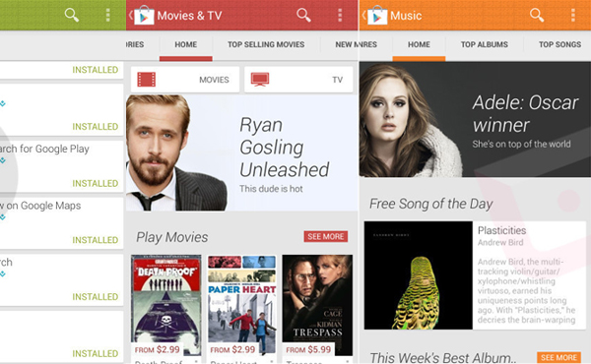
Task: Select HOME tab in Music screen
Action: coord(419,45)
